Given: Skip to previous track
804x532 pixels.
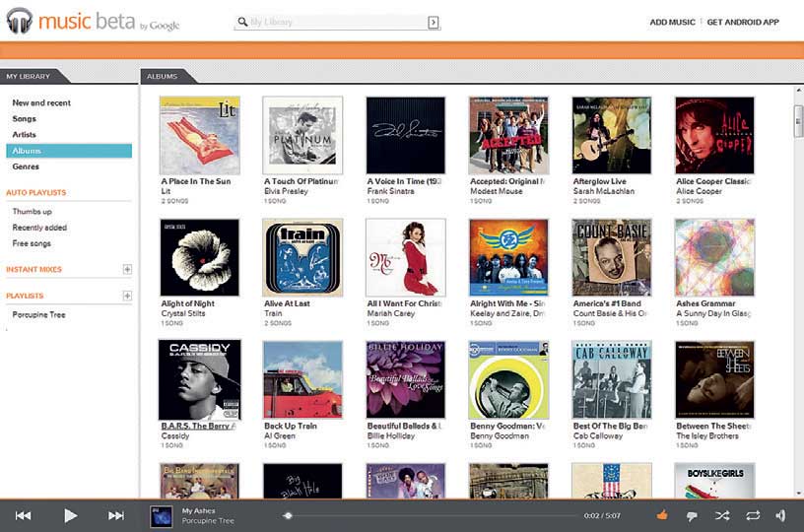Looking at the screenshot, I should 23,515.
